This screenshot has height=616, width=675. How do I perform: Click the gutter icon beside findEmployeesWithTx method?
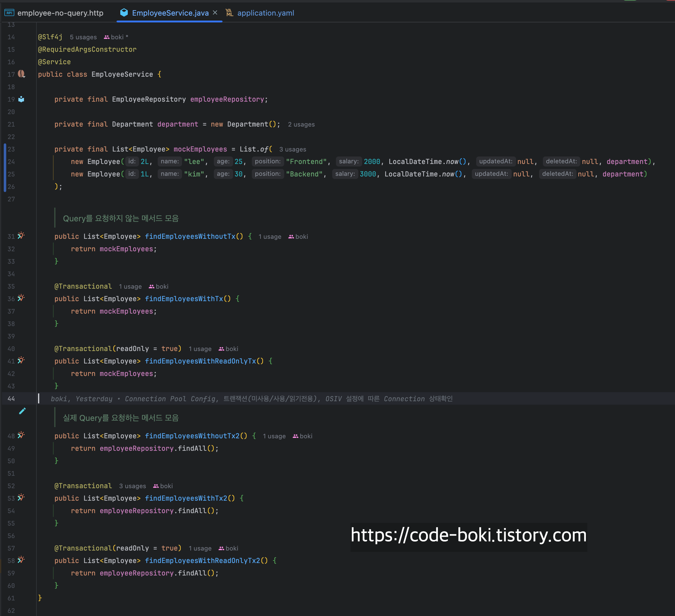pyautogui.click(x=21, y=298)
